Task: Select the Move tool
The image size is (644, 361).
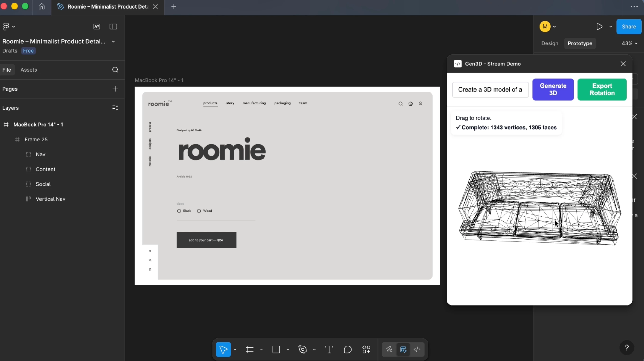Action: tap(223, 349)
